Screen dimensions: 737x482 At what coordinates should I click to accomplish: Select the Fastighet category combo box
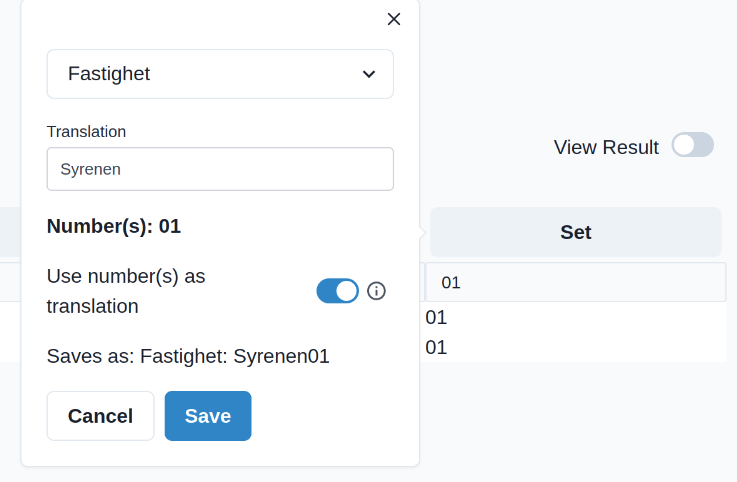(220, 74)
